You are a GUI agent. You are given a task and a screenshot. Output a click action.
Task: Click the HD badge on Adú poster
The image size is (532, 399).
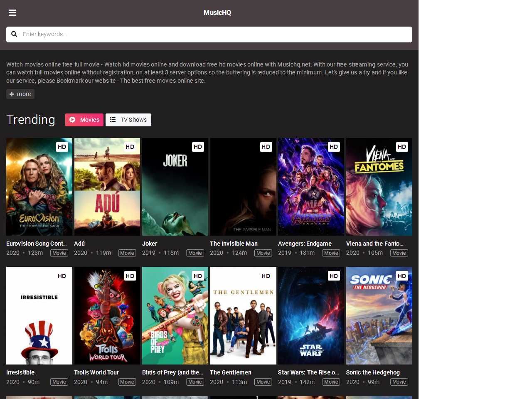[130, 147]
